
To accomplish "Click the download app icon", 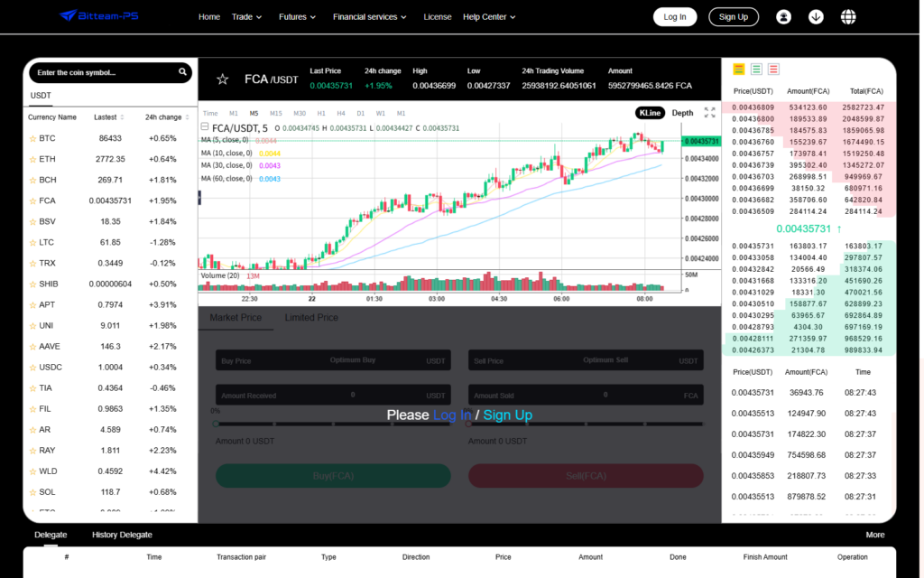I will pyautogui.click(x=816, y=17).
